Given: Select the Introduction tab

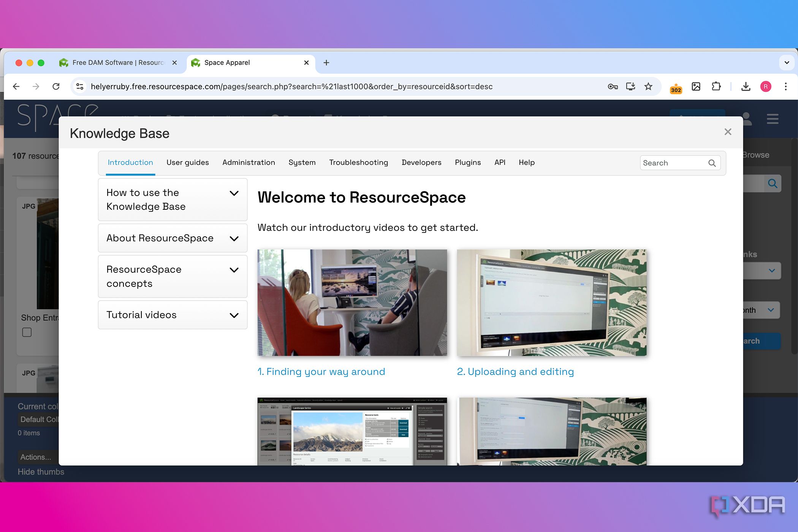Looking at the screenshot, I should tap(130, 163).
